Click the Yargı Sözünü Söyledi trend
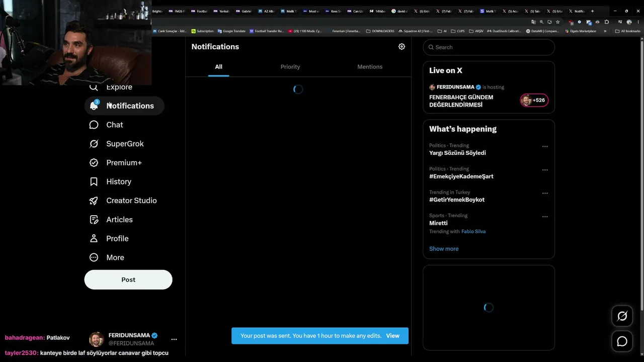 pyautogui.click(x=457, y=153)
